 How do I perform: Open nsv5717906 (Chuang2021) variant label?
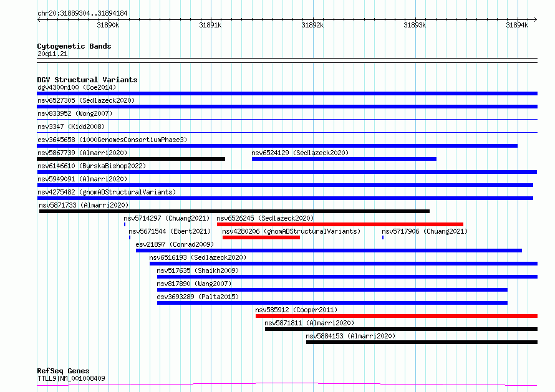pyautogui.click(x=425, y=231)
